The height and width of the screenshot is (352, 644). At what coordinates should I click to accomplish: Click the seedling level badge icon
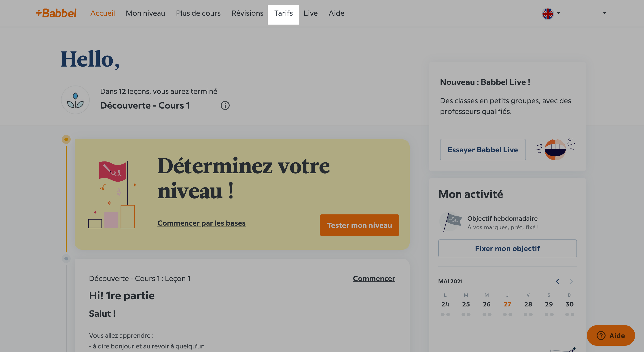click(x=75, y=100)
